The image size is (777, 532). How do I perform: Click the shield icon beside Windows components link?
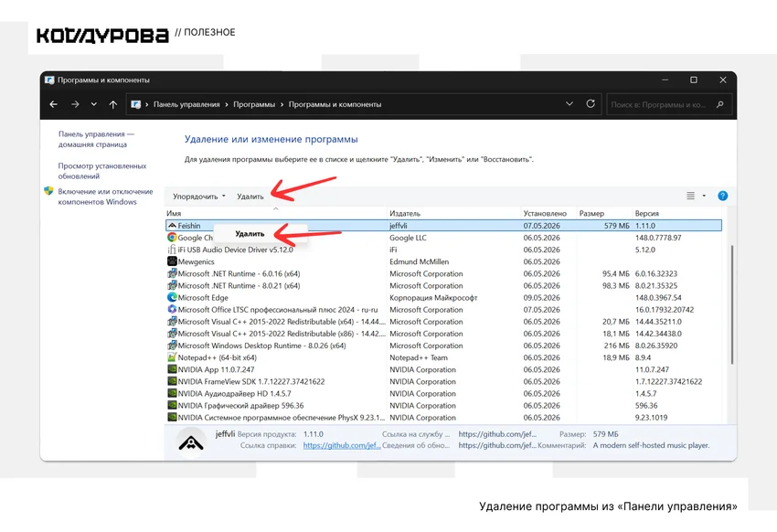click(48, 191)
